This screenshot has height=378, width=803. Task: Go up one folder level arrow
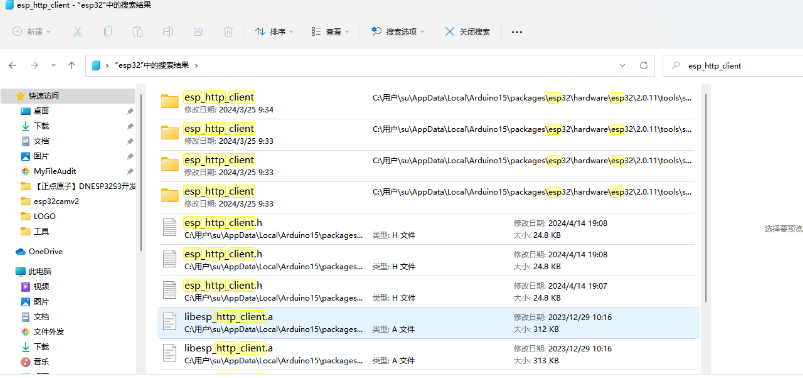point(72,66)
